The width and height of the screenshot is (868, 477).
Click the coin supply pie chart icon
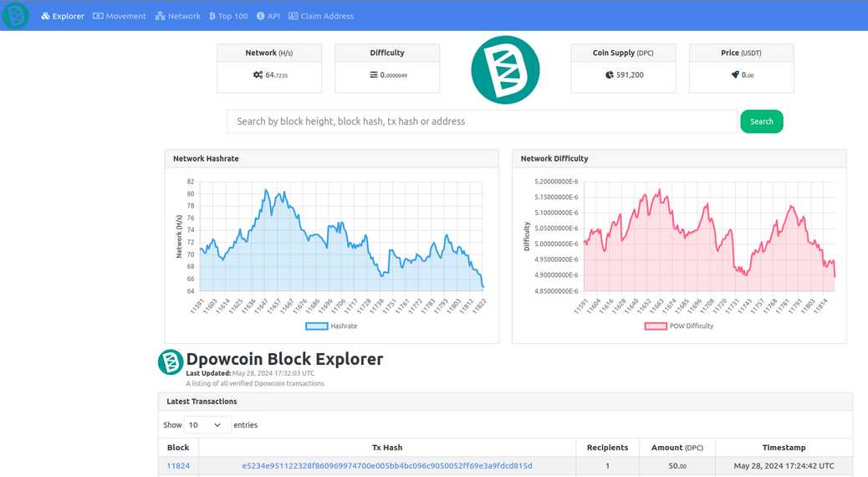pyautogui.click(x=610, y=74)
